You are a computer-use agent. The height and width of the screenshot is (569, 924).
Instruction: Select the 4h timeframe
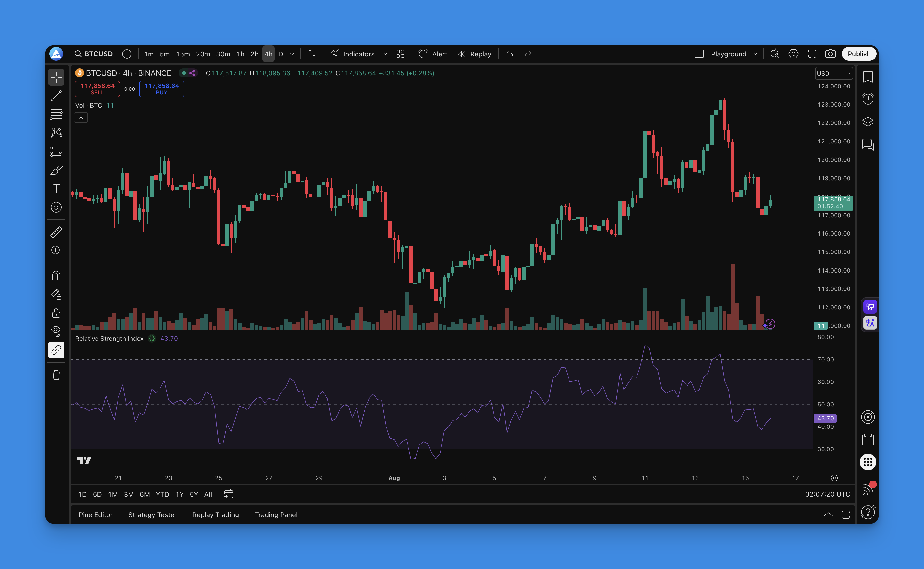point(268,54)
